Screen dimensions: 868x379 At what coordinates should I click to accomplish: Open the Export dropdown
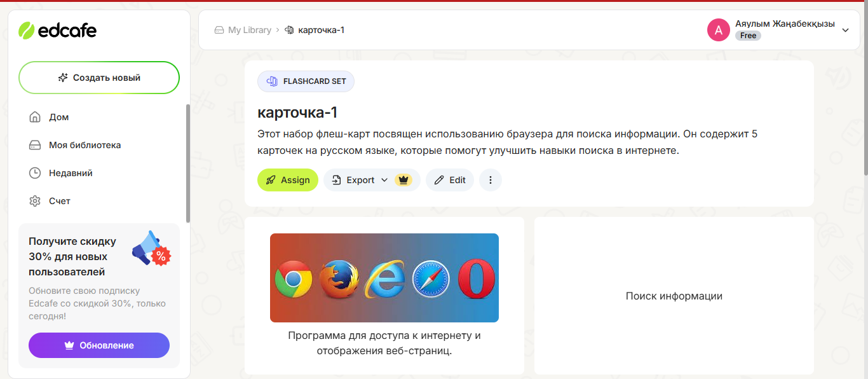[x=372, y=180]
